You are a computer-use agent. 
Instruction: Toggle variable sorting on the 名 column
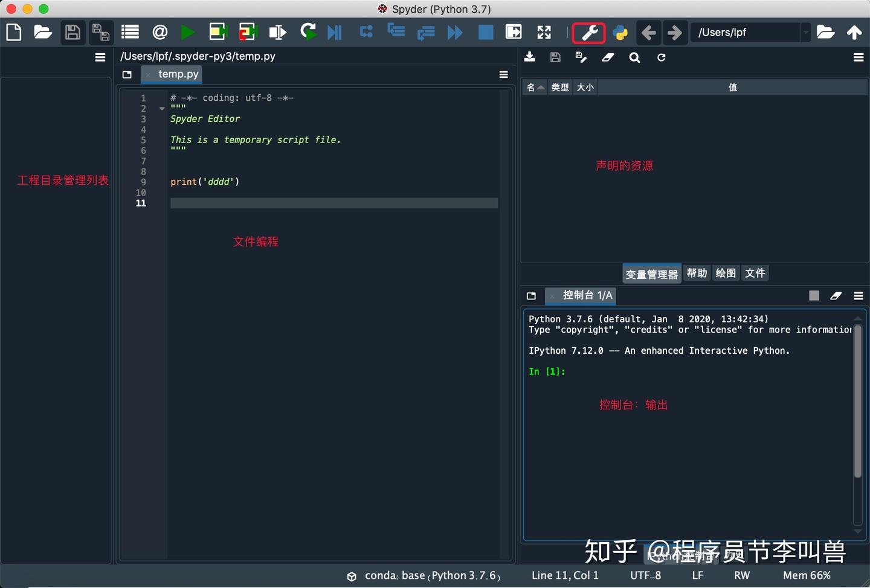point(534,87)
